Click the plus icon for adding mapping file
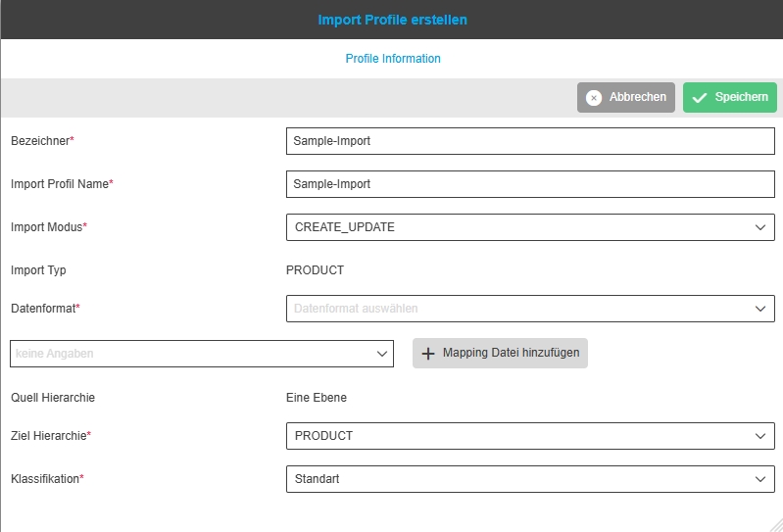 click(428, 354)
